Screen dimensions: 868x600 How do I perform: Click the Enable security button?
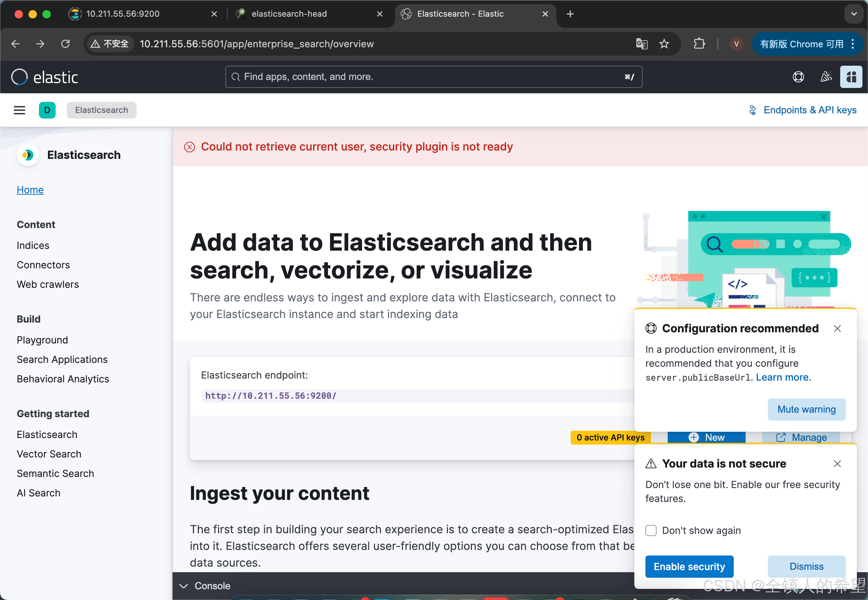[x=689, y=567]
